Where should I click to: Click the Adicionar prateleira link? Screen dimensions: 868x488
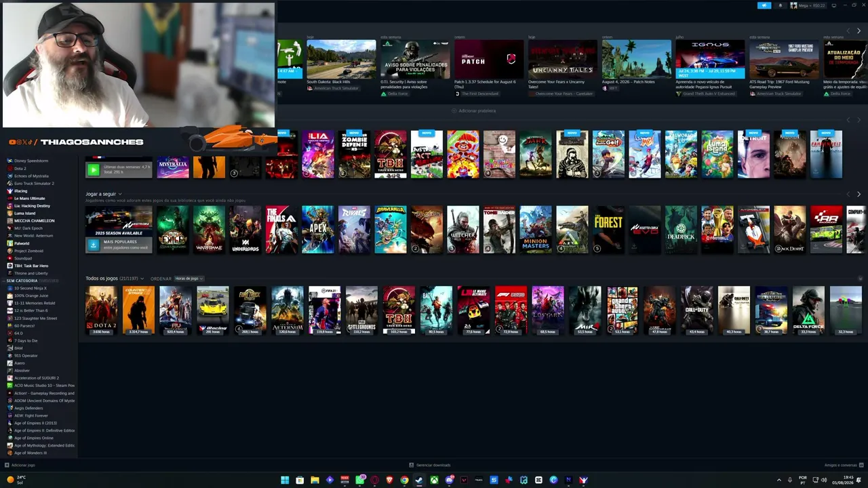(474, 110)
